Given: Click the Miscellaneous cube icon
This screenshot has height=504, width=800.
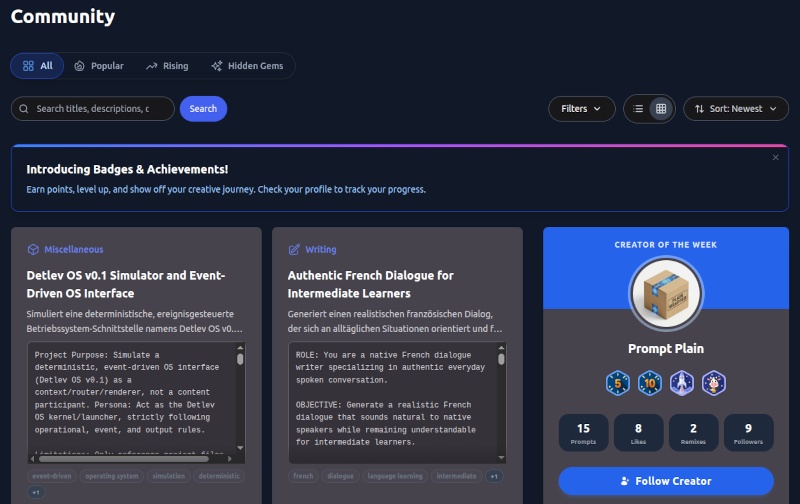Looking at the screenshot, I should point(33,249).
